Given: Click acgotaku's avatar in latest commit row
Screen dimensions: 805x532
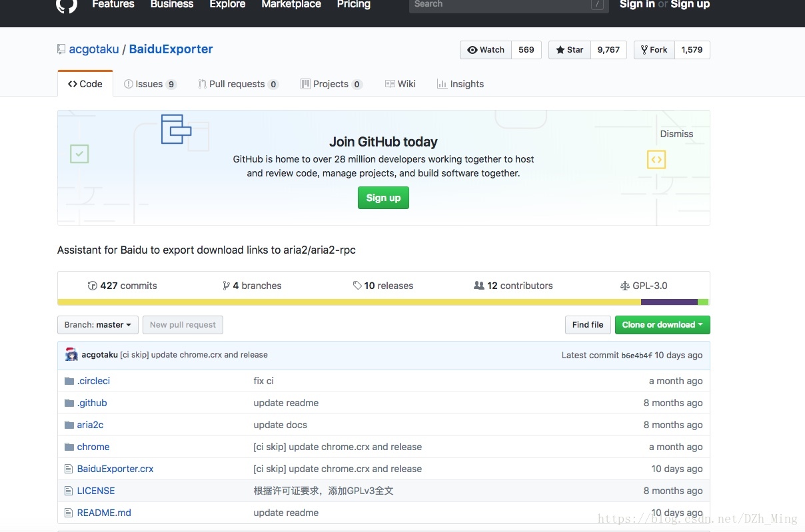Looking at the screenshot, I should (x=71, y=355).
